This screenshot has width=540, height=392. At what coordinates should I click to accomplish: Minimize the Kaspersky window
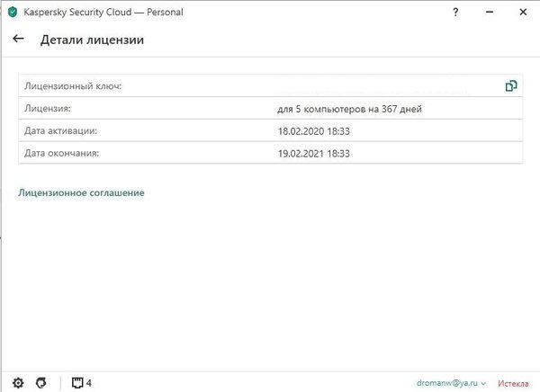tap(490, 12)
